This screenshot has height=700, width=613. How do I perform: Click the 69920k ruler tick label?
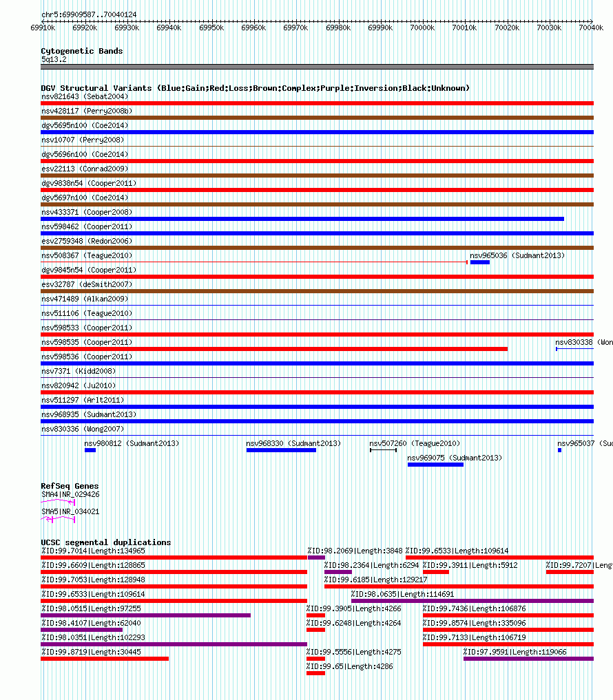pyautogui.click(x=85, y=28)
